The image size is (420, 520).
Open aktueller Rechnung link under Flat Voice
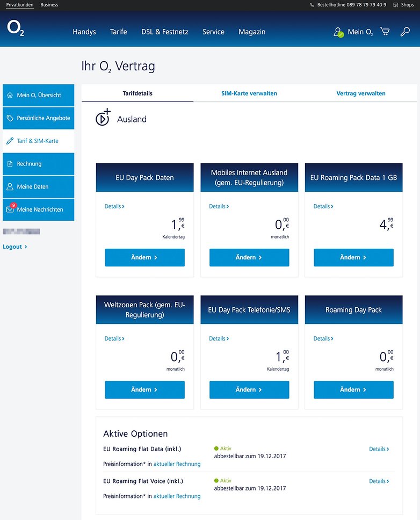tap(177, 496)
